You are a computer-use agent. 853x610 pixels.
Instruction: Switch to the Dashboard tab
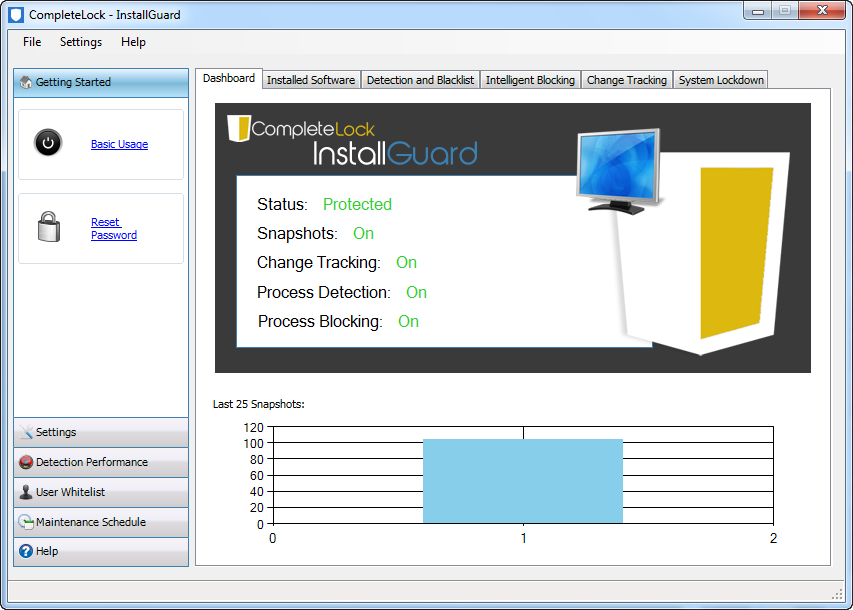228,78
